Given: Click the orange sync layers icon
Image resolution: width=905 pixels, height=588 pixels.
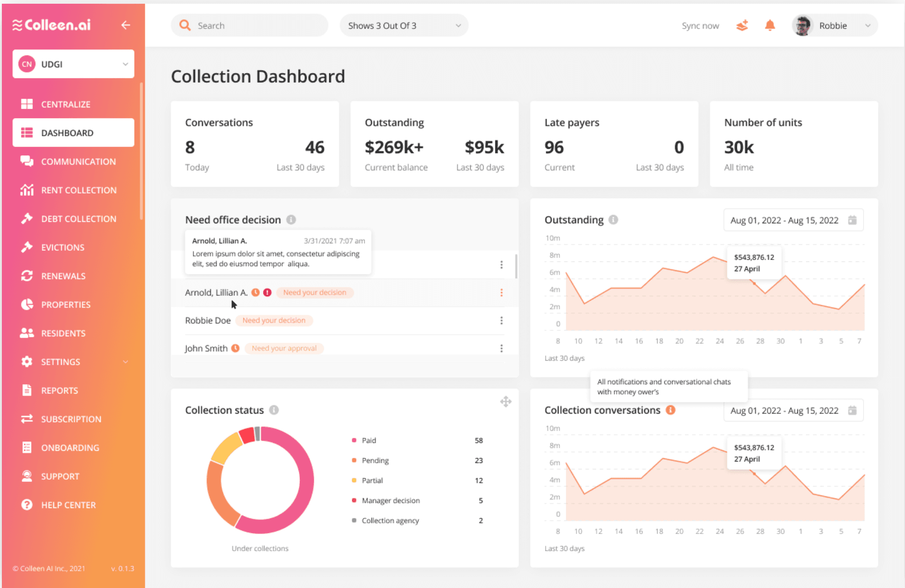Looking at the screenshot, I should 742,26.
